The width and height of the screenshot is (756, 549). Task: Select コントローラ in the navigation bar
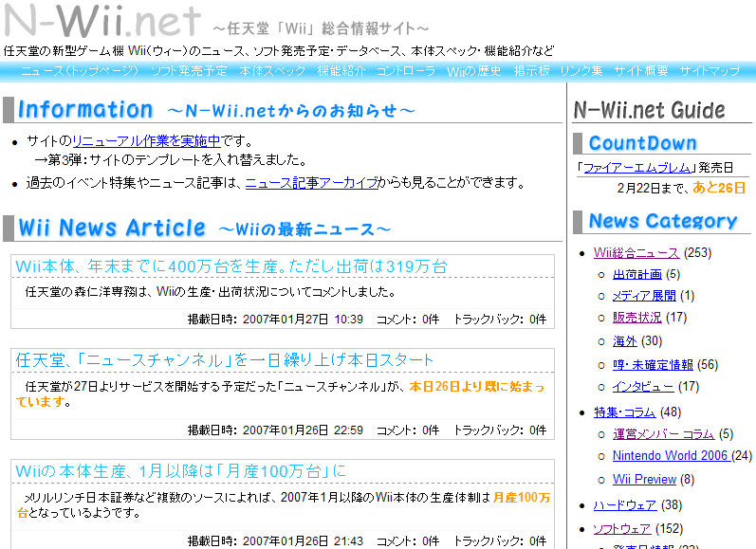(x=405, y=71)
